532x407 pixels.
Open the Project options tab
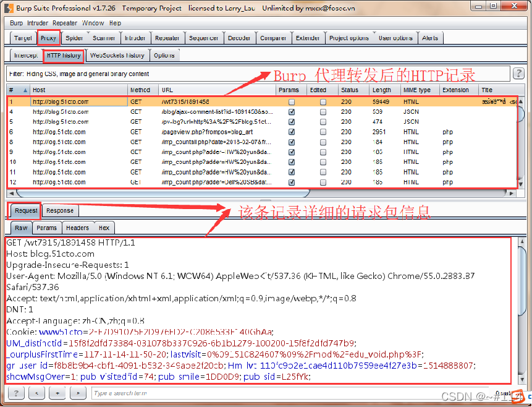click(x=348, y=38)
